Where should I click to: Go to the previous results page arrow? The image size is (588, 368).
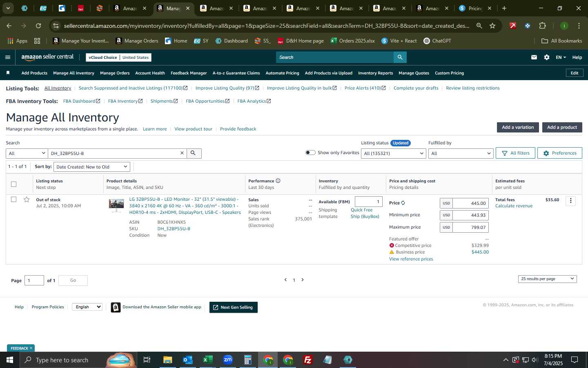[285, 280]
